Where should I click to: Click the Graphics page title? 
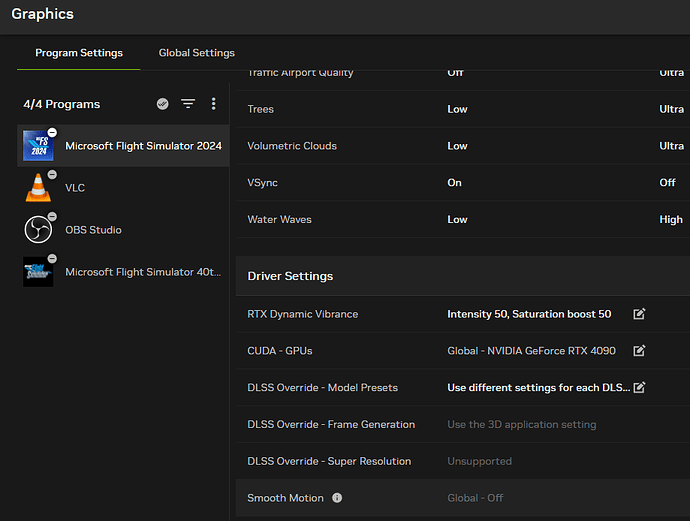coord(43,14)
